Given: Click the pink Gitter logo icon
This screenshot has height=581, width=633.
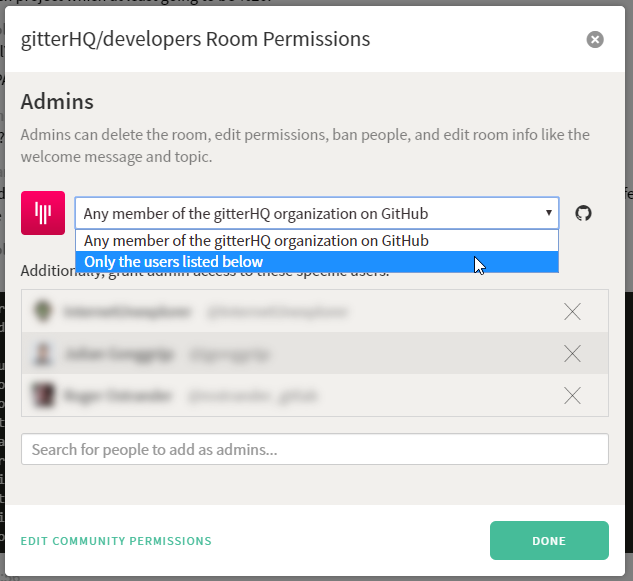Looking at the screenshot, I should click(x=43, y=212).
